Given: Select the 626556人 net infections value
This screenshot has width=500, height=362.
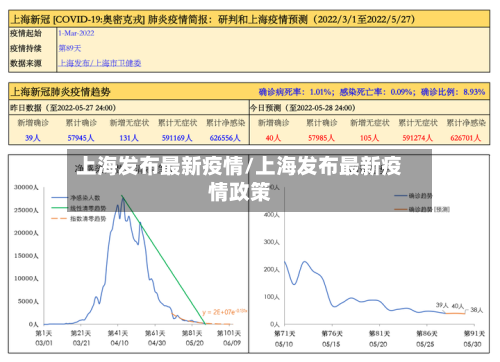Looking at the screenshot, I should pos(225,138).
